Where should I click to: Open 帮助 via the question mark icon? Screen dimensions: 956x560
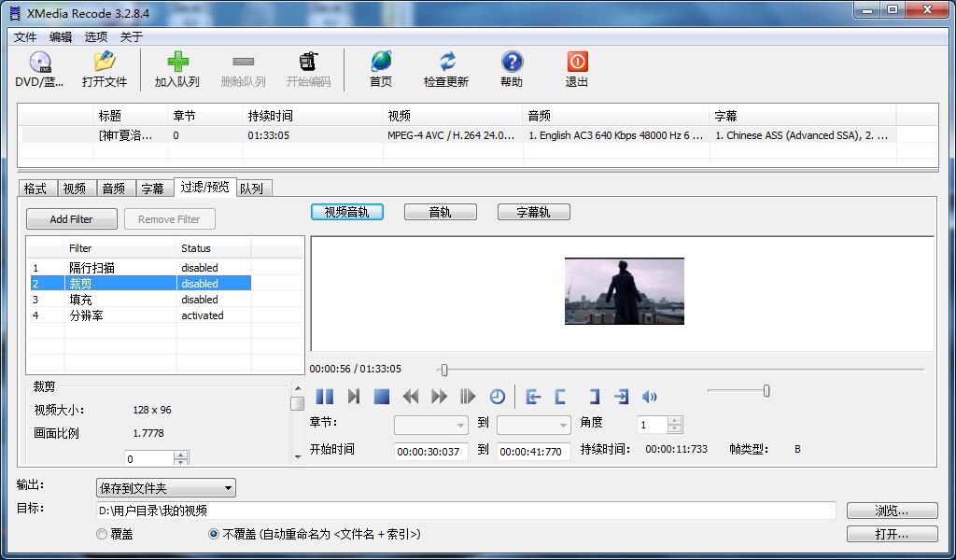click(512, 63)
